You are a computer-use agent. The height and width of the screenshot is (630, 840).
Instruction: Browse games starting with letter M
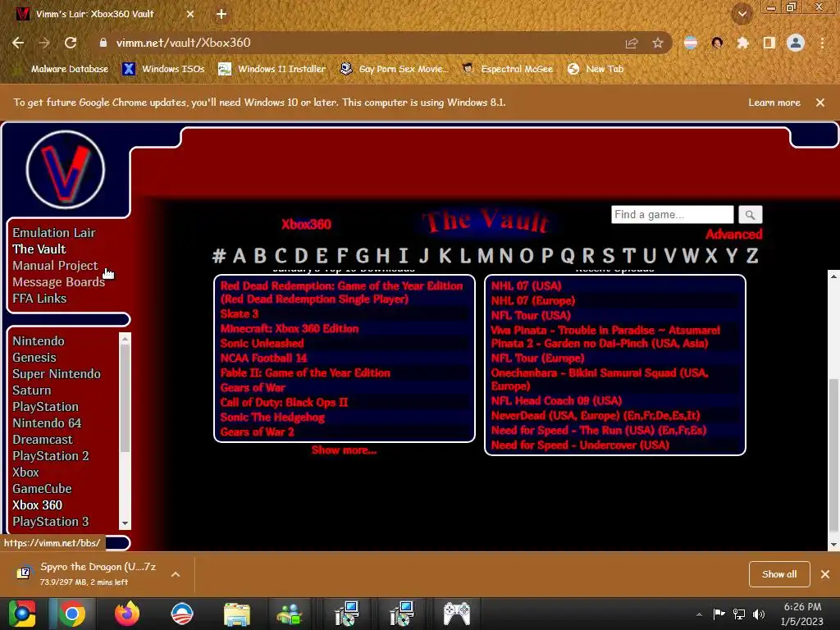click(x=486, y=256)
